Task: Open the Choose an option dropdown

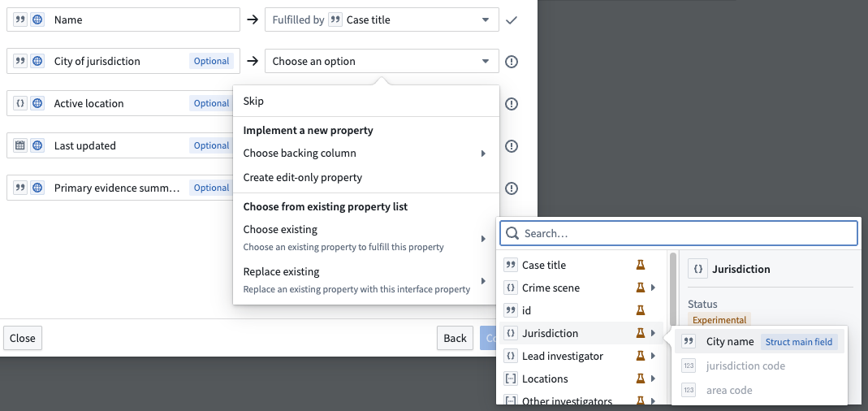Action: pyautogui.click(x=382, y=61)
